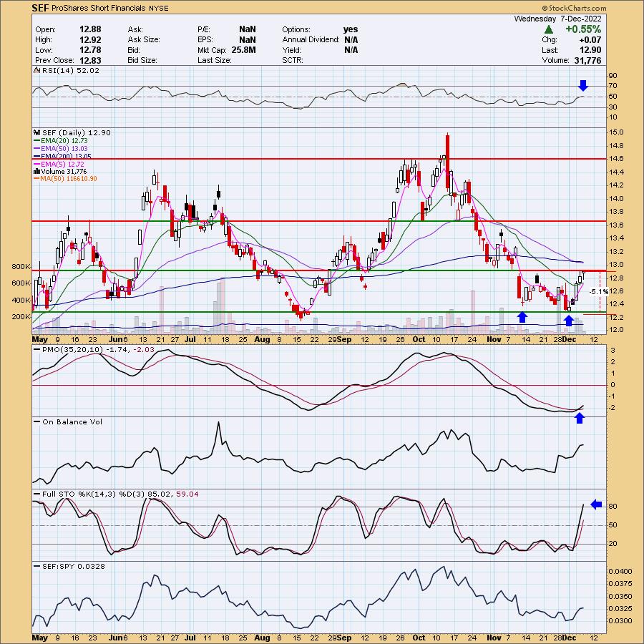
Task: Select the Prev Close value 12.83
Action: click(x=90, y=60)
